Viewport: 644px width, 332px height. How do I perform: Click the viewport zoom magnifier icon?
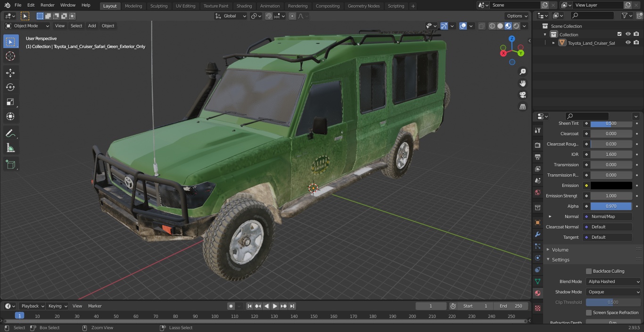point(522,72)
